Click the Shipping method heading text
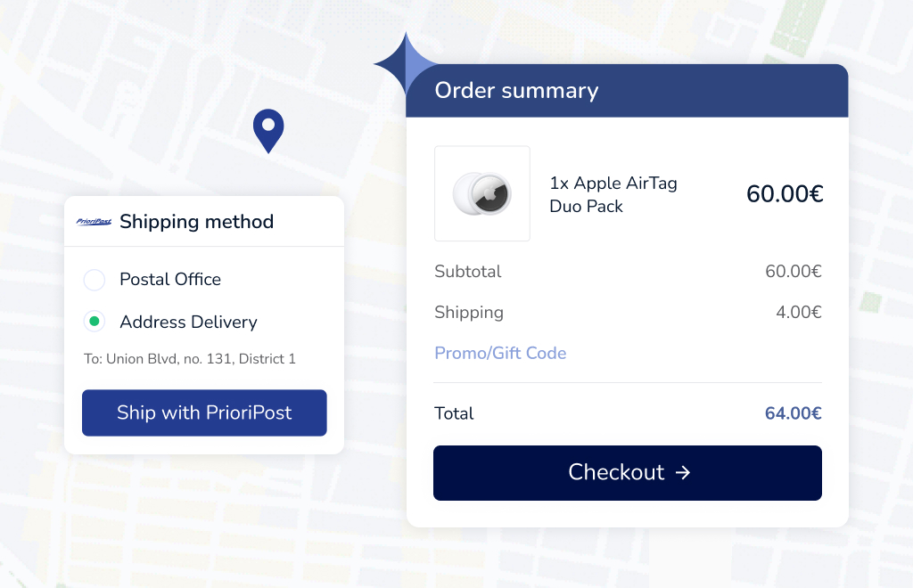Viewport: 913px width, 588px height. (x=196, y=222)
